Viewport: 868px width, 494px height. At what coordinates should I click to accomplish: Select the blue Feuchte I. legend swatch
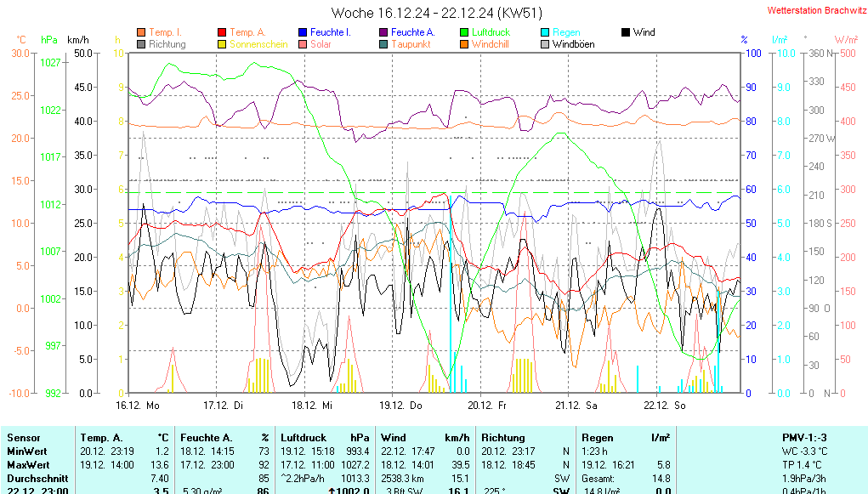pos(303,32)
